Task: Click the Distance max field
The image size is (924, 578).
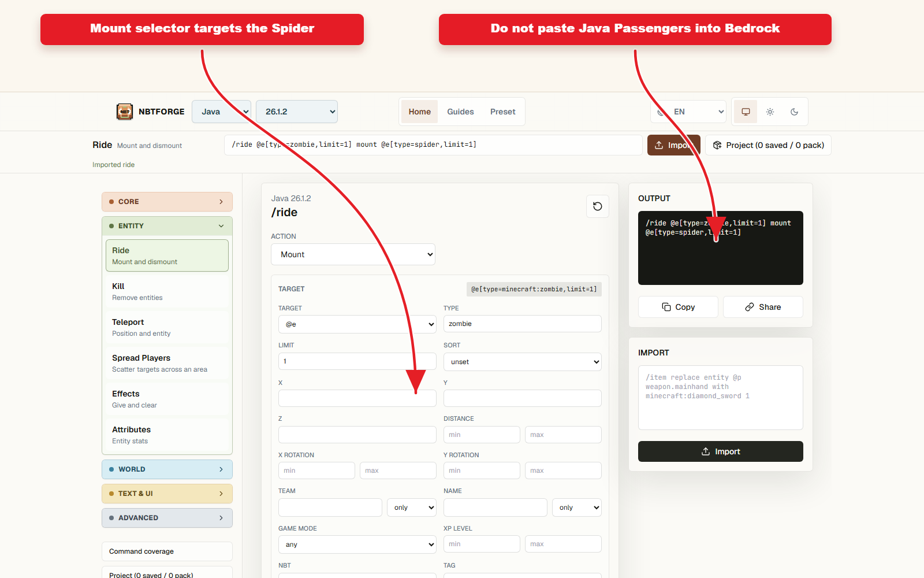Action: (563, 435)
